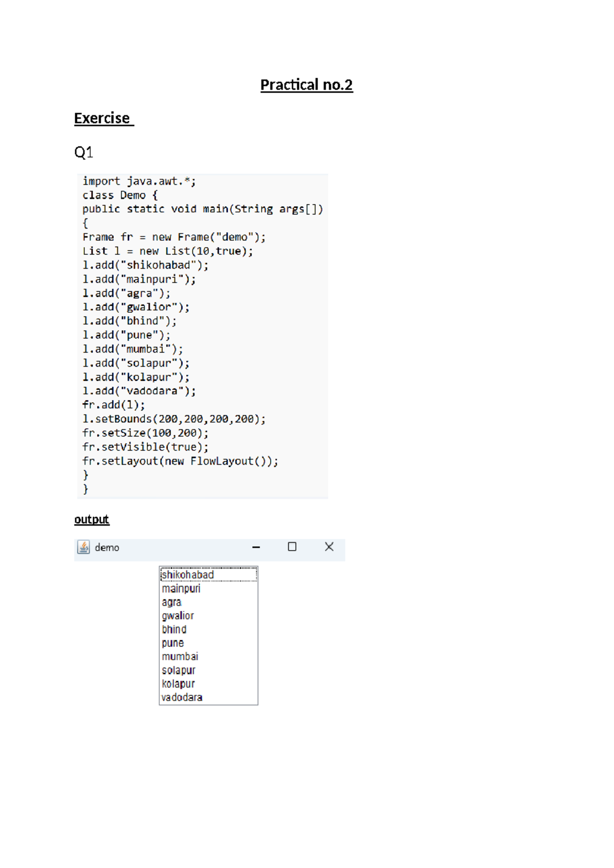Click the 'l.add("agra");' code line
614x868 pixels.
pyautogui.click(x=126, y=293)
